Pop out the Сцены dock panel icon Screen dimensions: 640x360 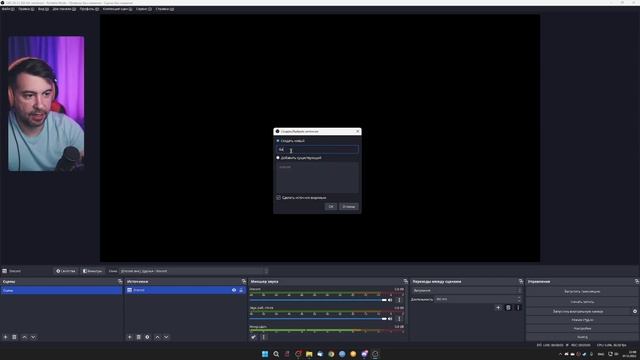[x=120, y=281]
